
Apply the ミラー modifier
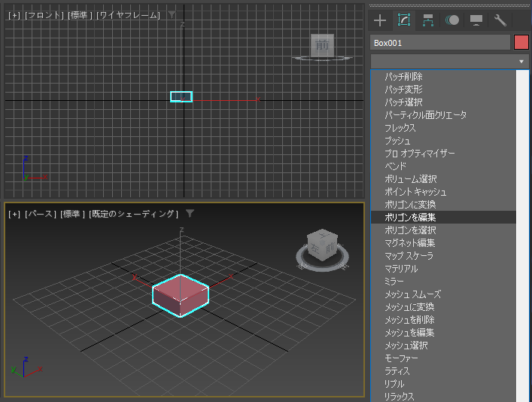click(x=443, y=282)
